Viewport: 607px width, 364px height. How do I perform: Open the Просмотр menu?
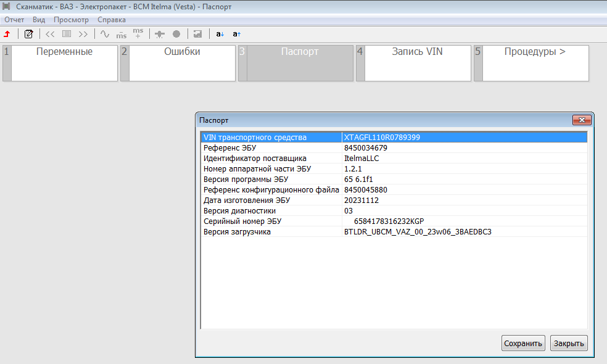point(72,20)
